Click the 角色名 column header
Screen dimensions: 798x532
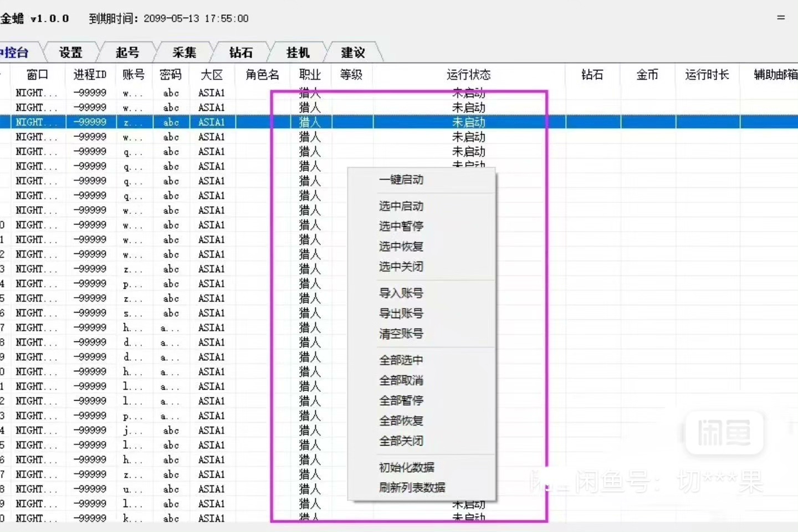(x=263, y=75)
